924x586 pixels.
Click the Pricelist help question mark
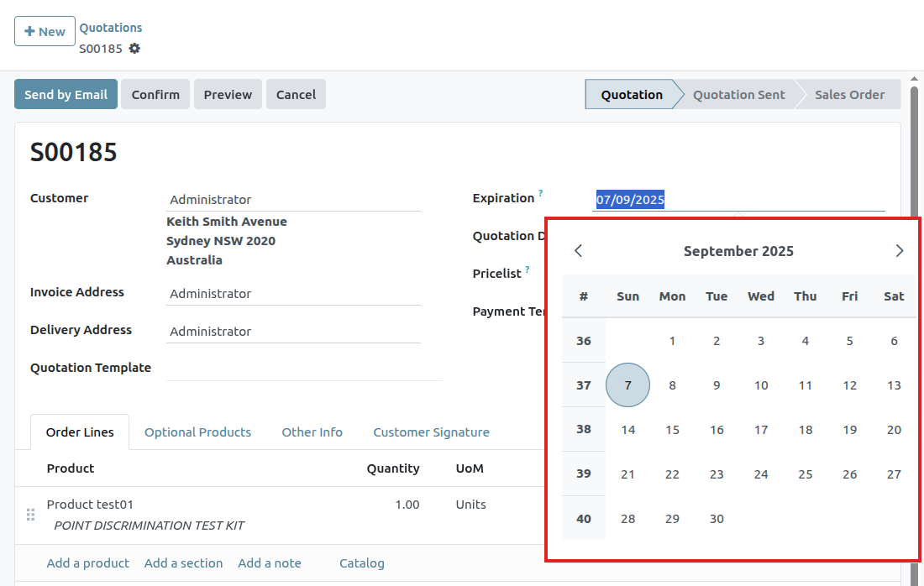click(x=528, y=269)
